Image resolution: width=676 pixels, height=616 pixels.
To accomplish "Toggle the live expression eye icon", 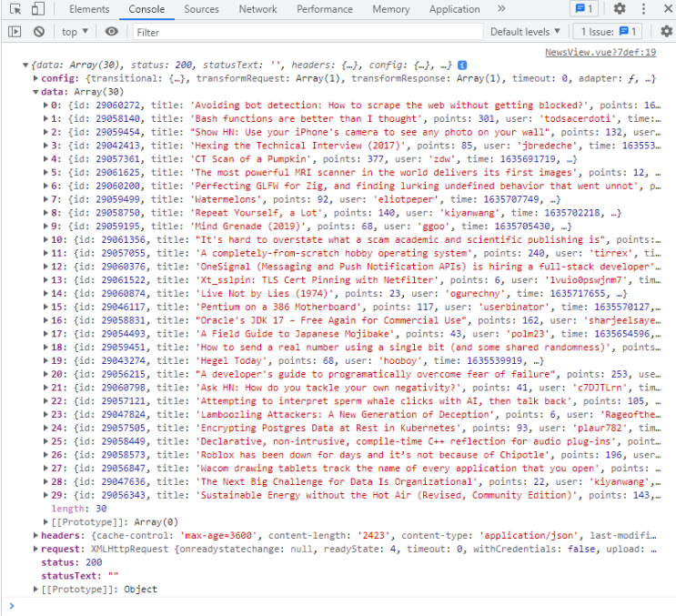I will [112, 32].
